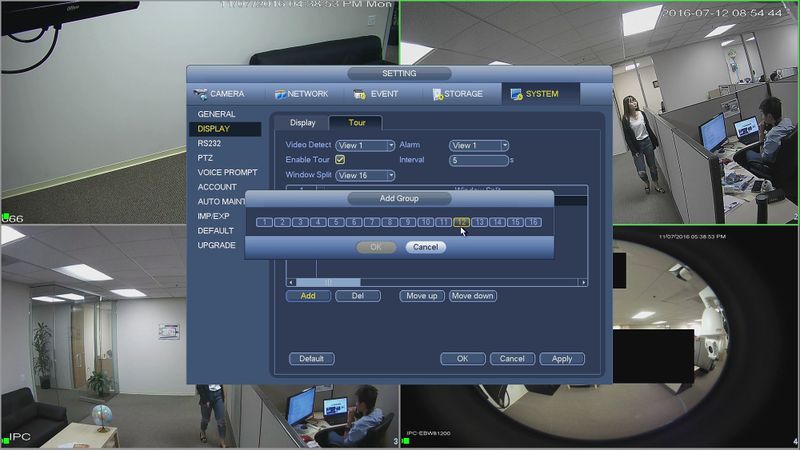
Task: Select GENERAL in the left sidebar
Action: click(217, 115)
